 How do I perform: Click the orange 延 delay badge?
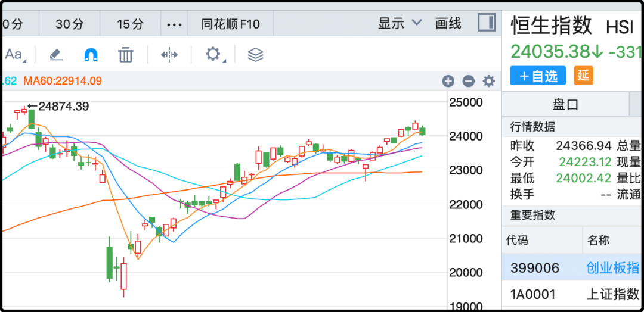[583, 75]
